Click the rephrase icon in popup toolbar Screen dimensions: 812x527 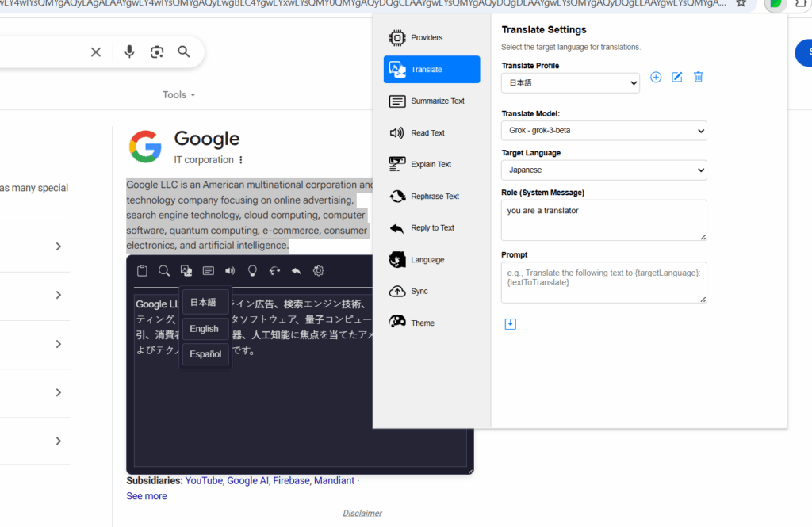pyautogui.click(x=274, y=271)
